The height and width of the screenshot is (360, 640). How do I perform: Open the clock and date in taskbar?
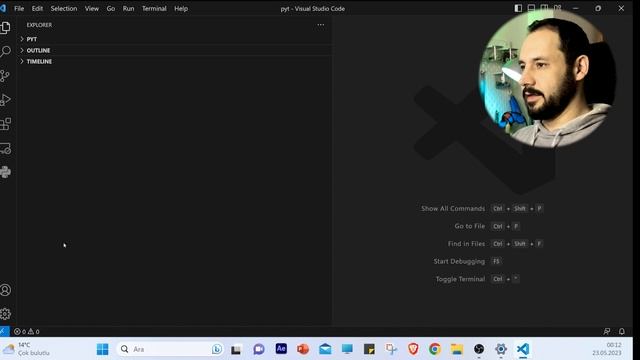point(607,349)
